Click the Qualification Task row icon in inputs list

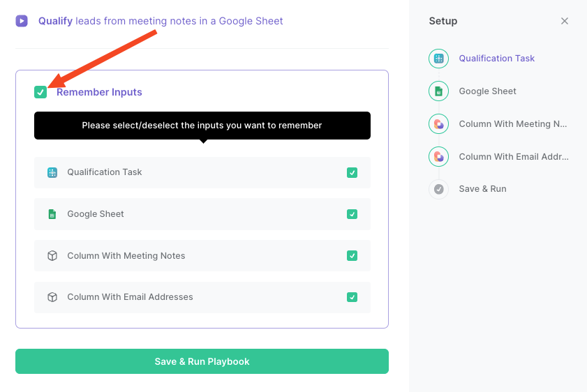pyautogui.click(x=52, y=172)
